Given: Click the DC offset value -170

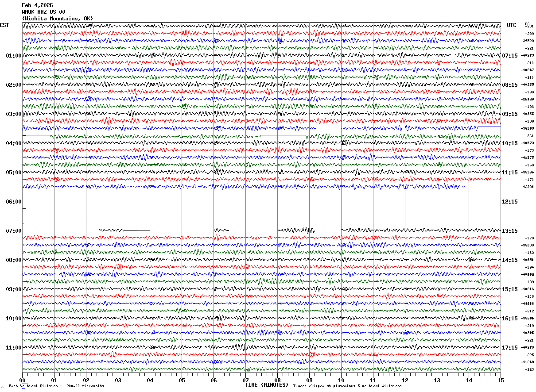Looking at the screenshot, I should coord(529,180).
